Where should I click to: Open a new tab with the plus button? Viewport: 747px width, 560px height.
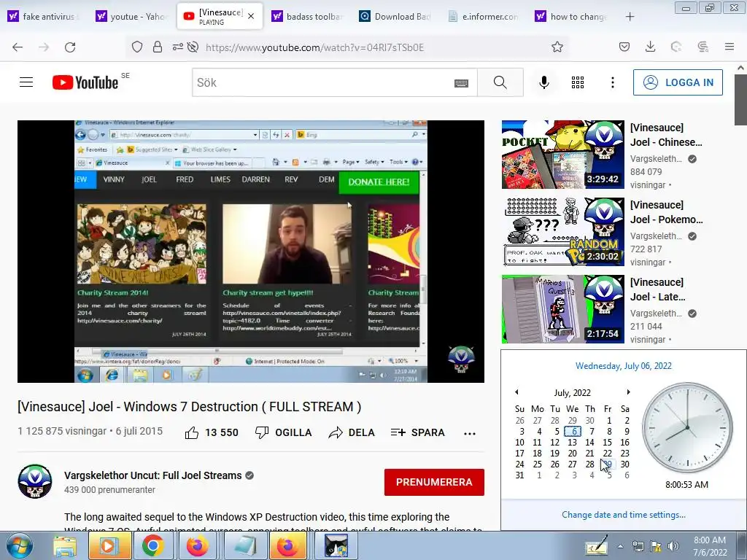pyautogui.click(x=630, y=17)
